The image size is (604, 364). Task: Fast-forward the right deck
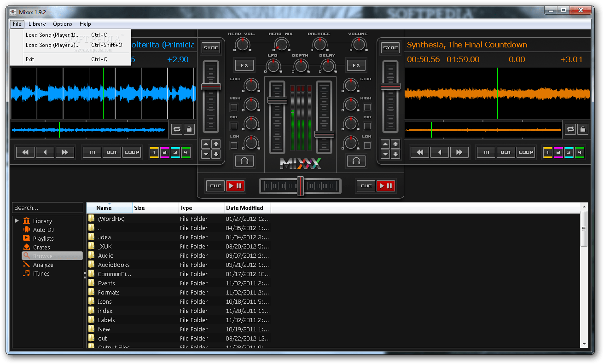pos(459,152)
